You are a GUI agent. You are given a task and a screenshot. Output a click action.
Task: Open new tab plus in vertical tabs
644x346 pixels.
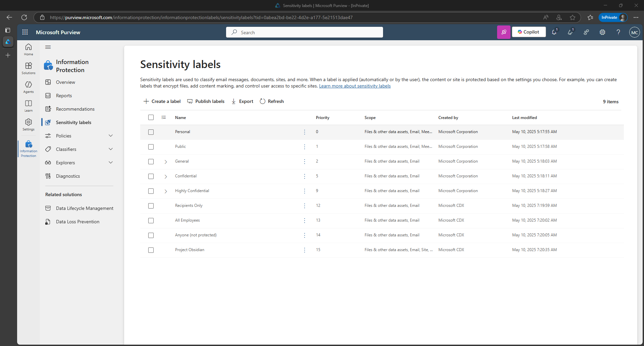click(8, 55)
